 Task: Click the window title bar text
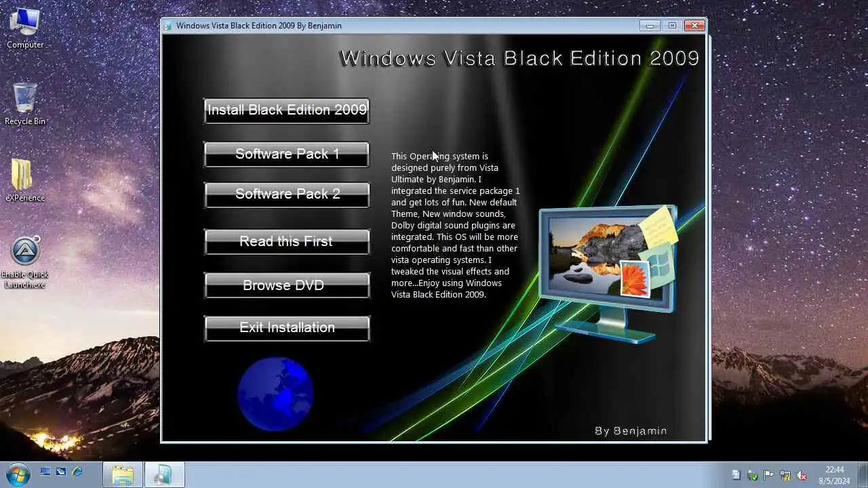click(x=259, y=26)
